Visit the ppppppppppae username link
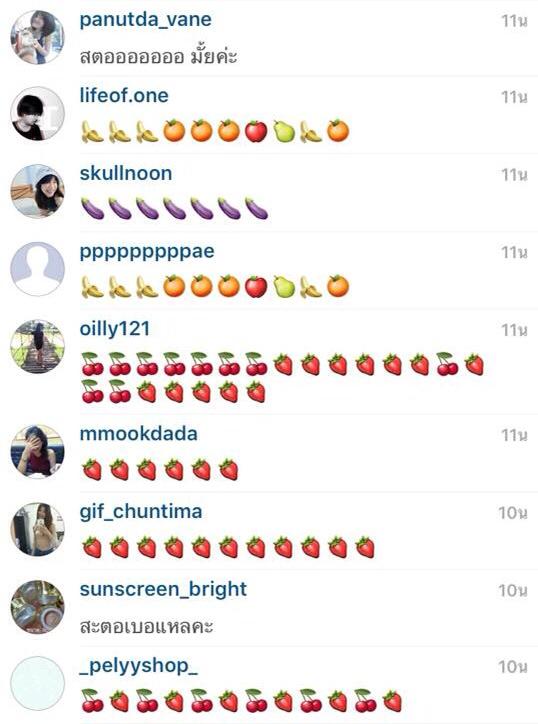 point(147,252)
